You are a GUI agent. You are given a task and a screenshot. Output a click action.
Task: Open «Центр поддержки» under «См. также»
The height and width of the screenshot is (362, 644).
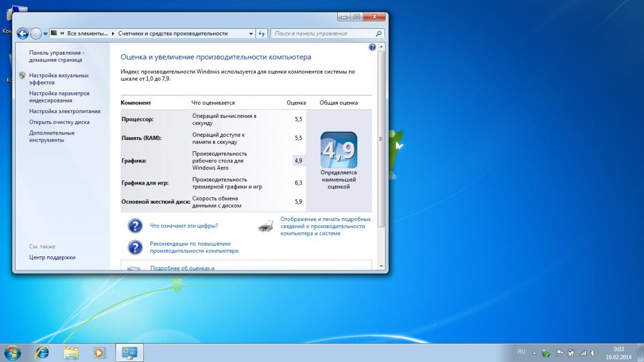point(52,257)
